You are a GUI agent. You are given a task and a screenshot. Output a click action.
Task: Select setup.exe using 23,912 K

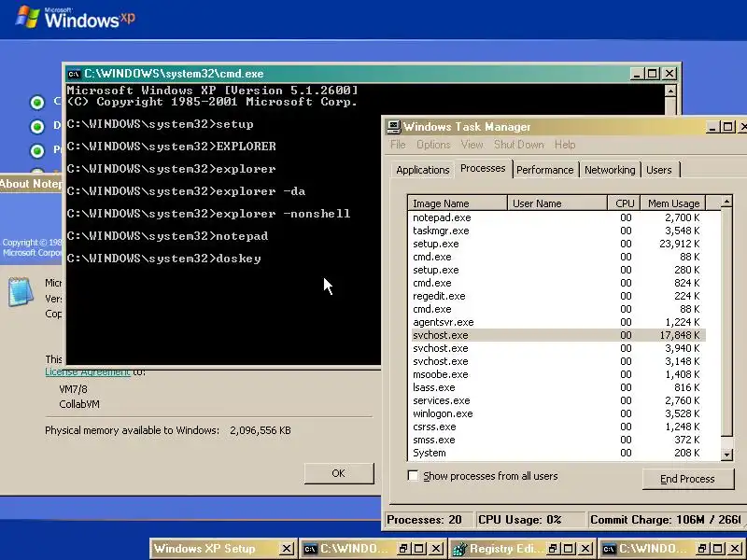click(x=557, y=244)
